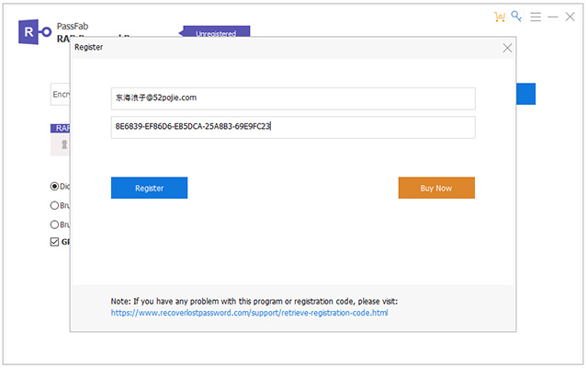Select the radio button directly below Dictionary option
The width and height of the screenshot is (588, 368).
pos(54,205)
